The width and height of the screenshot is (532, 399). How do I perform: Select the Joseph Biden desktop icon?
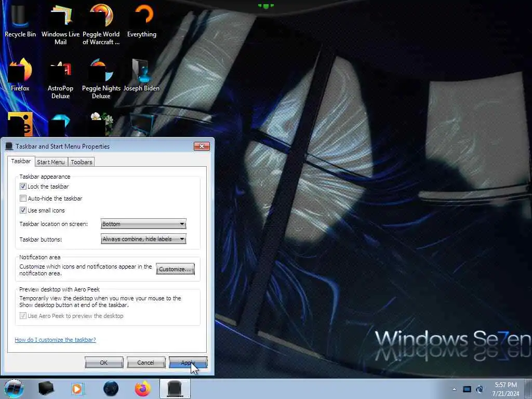tap(141, 75)
